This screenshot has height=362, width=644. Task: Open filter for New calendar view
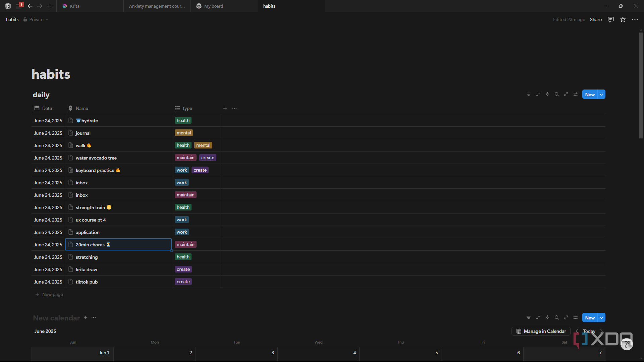tap(529, 317)
